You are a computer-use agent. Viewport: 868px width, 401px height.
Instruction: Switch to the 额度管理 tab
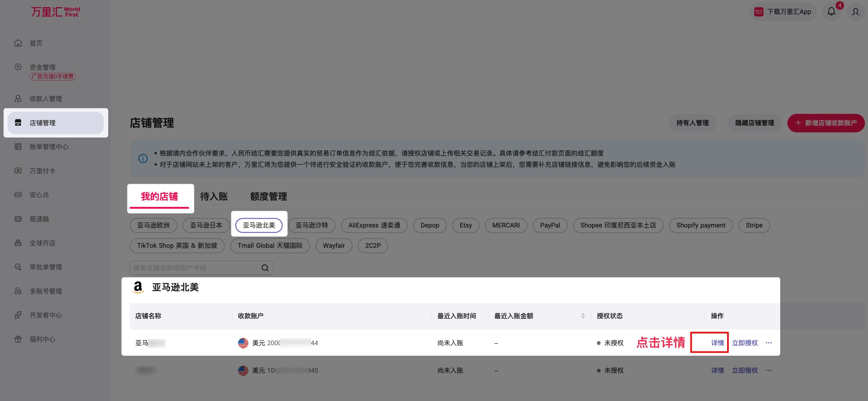(268, 196)
